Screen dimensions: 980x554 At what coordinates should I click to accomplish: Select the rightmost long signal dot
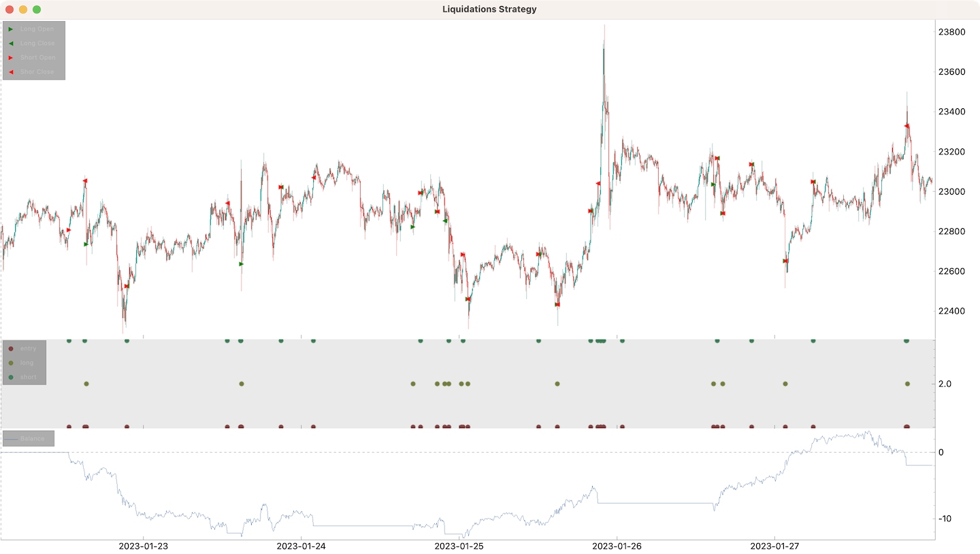pos(908,384)
